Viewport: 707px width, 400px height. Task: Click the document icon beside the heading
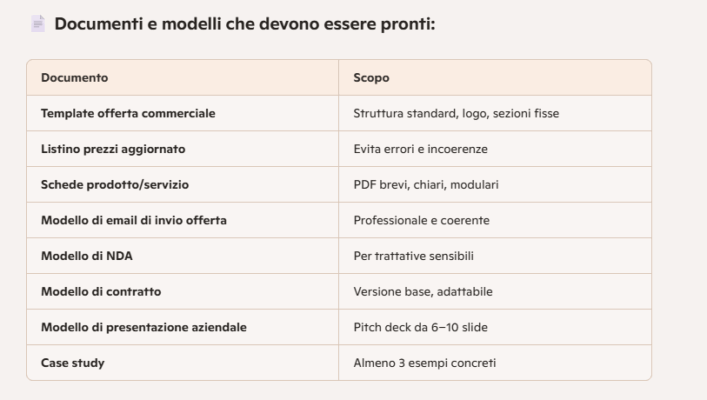pos(38,23)
